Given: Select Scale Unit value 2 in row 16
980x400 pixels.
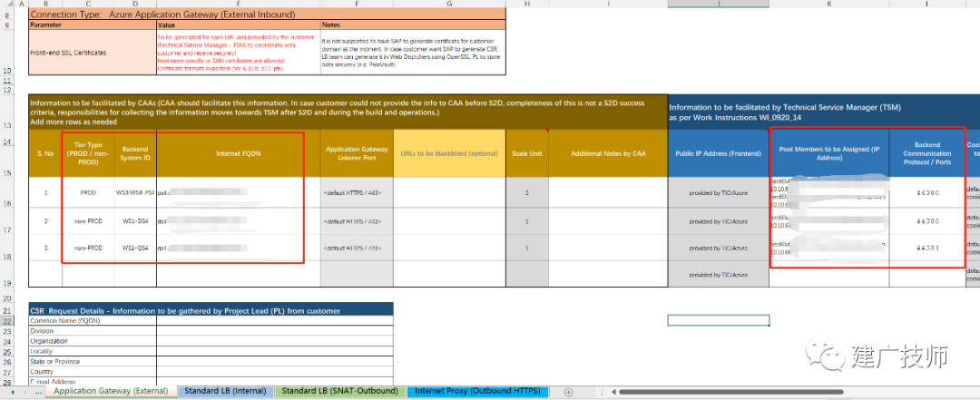Looking at the screenshot, I should tap(527, 192).
